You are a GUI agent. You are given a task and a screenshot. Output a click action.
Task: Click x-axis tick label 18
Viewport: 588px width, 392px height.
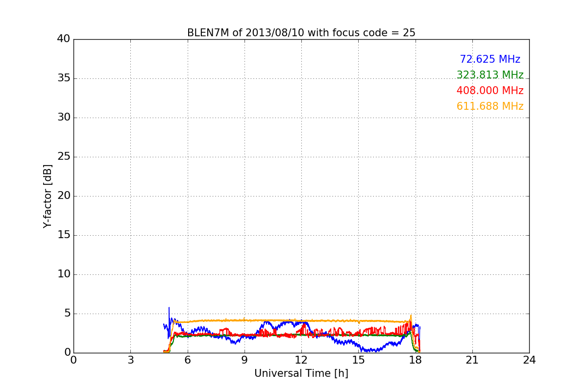pyautogui.click(x=415, y=360)
